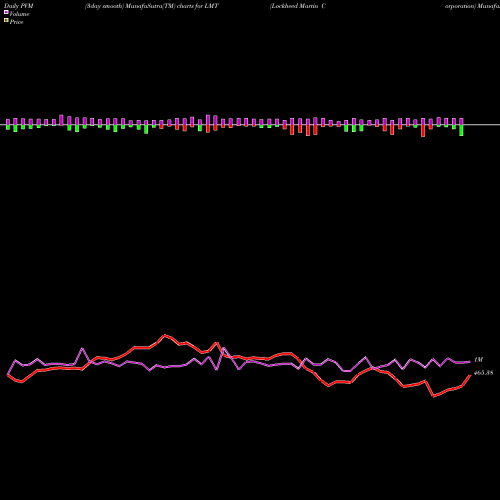Click the 1M volume line end label

(479, 360)
